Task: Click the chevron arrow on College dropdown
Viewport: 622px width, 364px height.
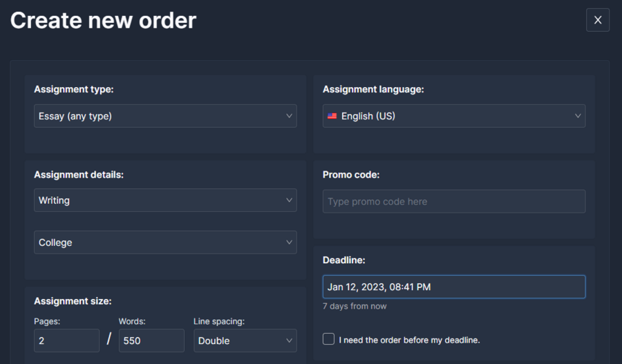Action: 289,242
